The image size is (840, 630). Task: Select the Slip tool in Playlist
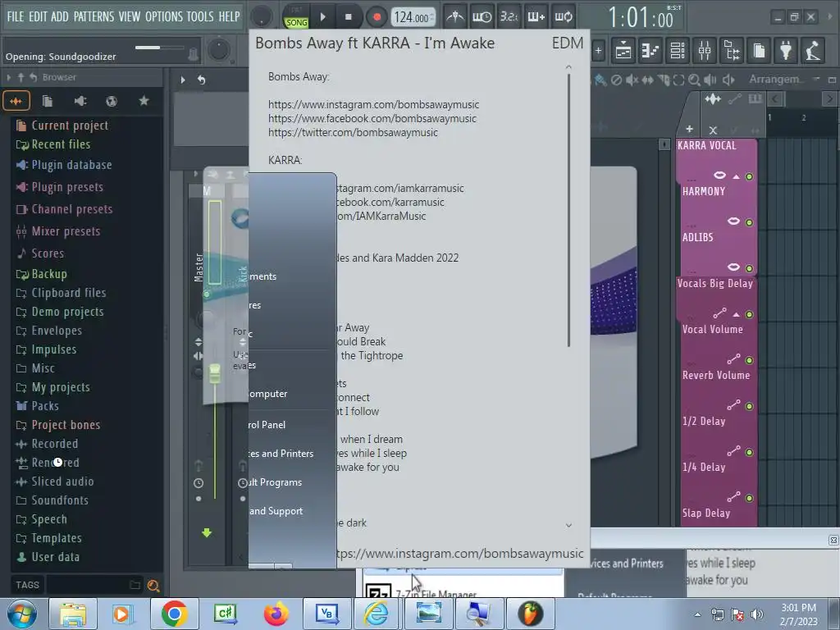coord(648,80)
